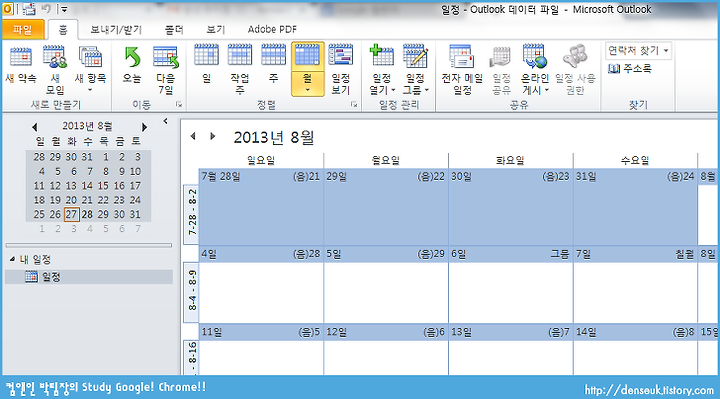This screenshot has width=720, height=399.
Task: Click E-mail Calendar (전자 메일 일정)
Action: [x=462, y=70]
